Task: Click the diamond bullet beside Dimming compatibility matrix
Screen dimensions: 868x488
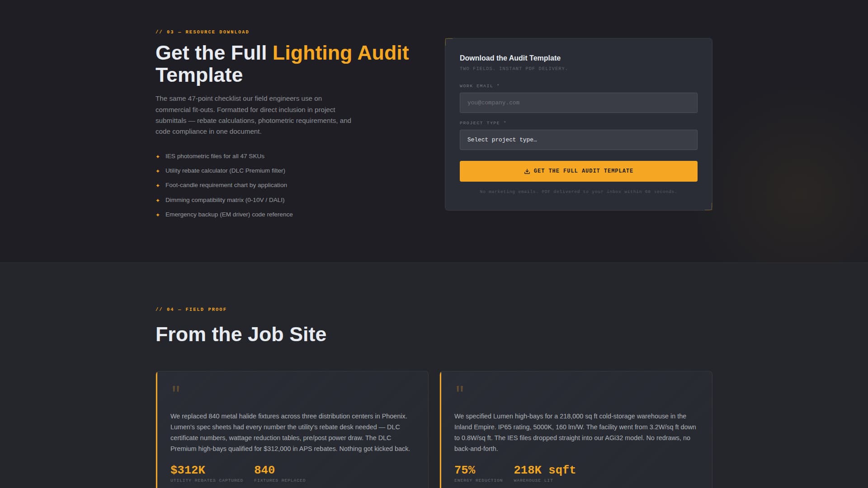Action: coord(157,200)
